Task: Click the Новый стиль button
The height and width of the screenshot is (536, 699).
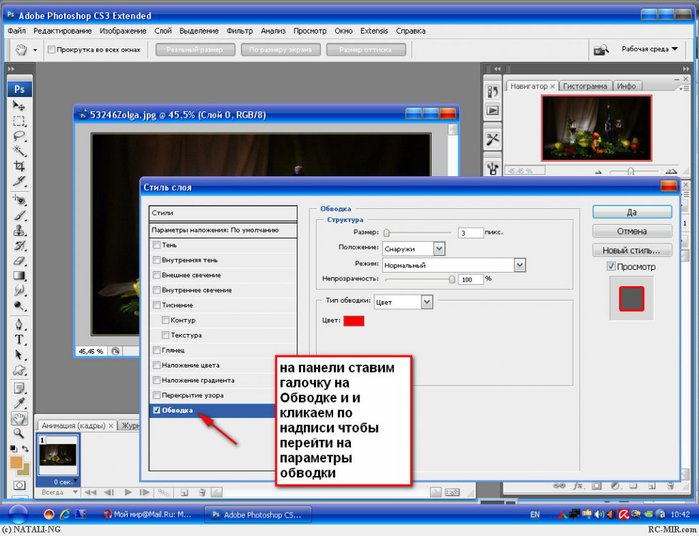Action: tap(632, 250)
